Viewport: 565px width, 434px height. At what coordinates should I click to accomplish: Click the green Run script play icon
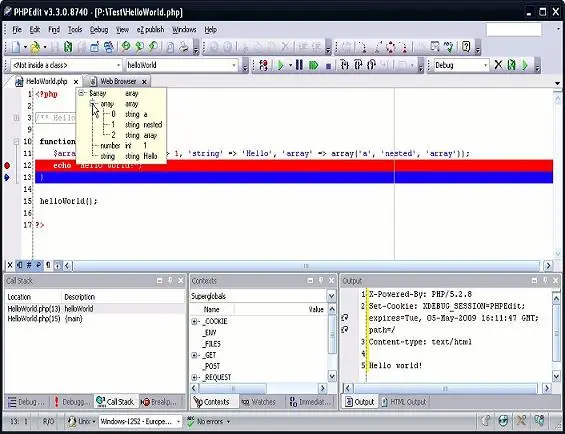(280, 65)
